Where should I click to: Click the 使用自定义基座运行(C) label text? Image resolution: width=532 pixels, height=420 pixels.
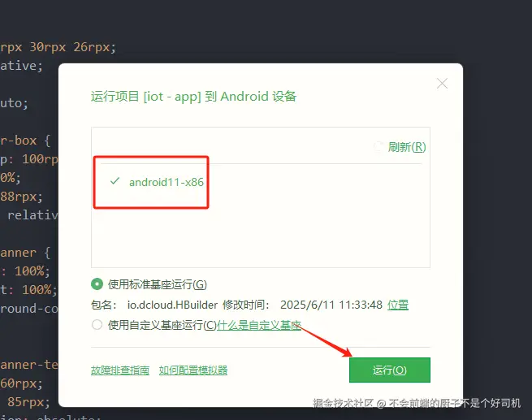point(162,325)
